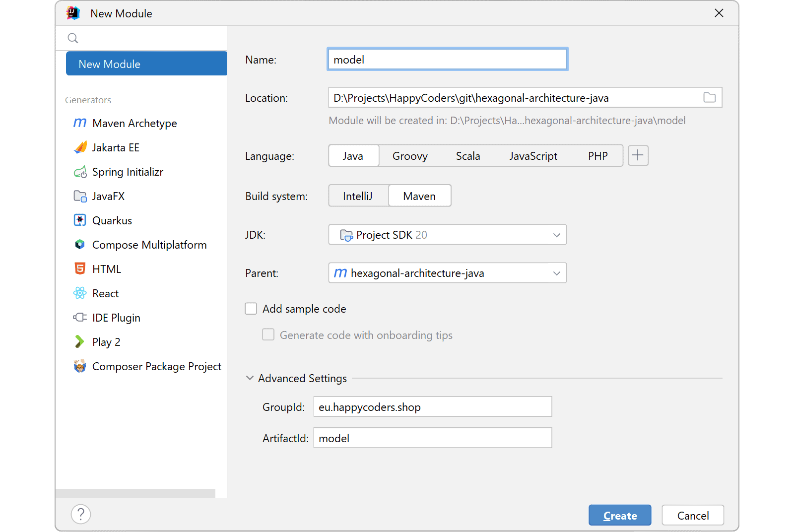Open the JDK dropdown
The width and height of the screenshot is (794, 532).
(x=556, y=234)
